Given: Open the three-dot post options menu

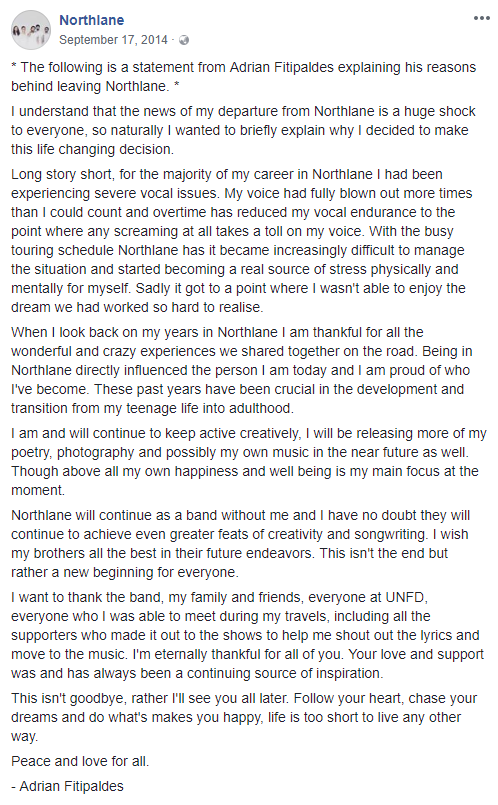Looking at the screenshot, I should click(482, 18).
